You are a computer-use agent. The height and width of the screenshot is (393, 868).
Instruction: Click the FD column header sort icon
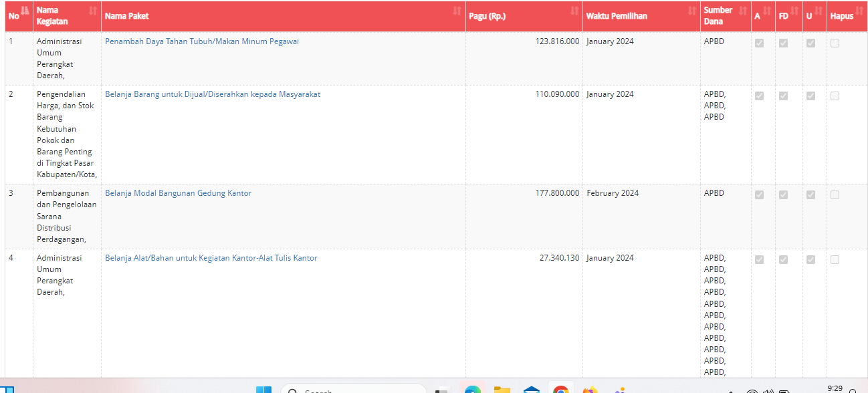794,11
